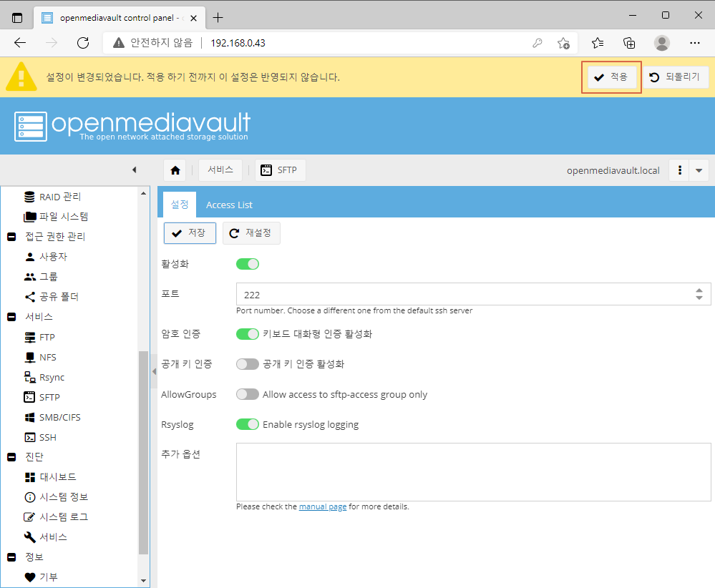Open 파일 시스템 folder icon item
Image resolution: width=715 pixels, height=588 pixels.
(x=56, y=217)
